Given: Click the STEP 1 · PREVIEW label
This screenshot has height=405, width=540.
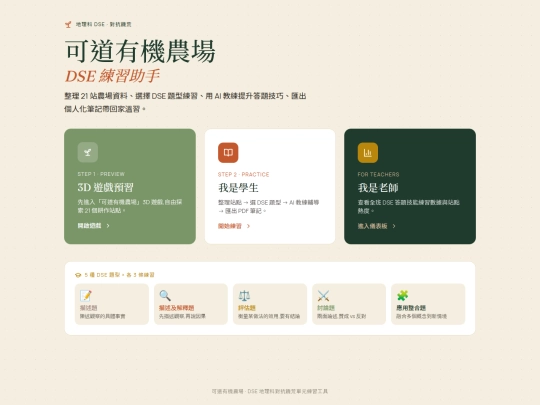Looking at the screenshot, I should 101,174.
